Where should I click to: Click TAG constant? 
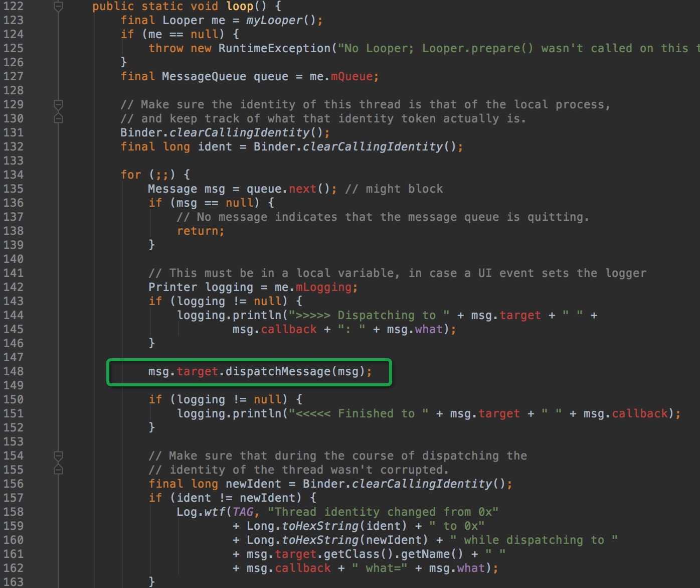(243, 512)
